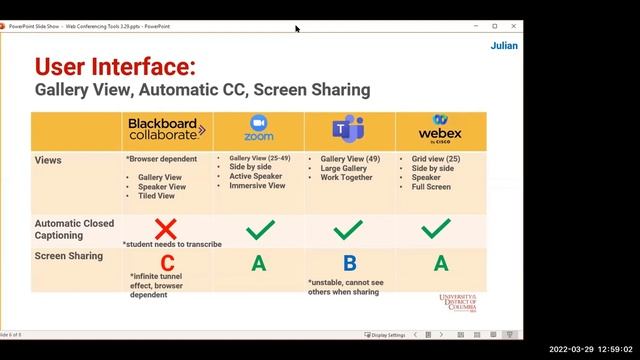Click the 2022-03-29 12:59:02 timestamp
The width and height of the screenshot is (640, 360).
[x=591, y=349]
